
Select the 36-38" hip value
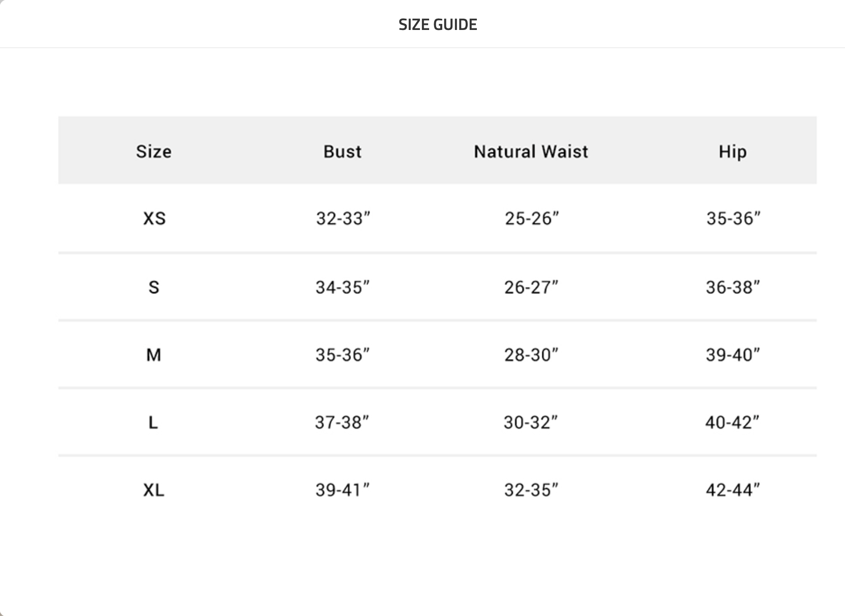(x=732, y=287)
